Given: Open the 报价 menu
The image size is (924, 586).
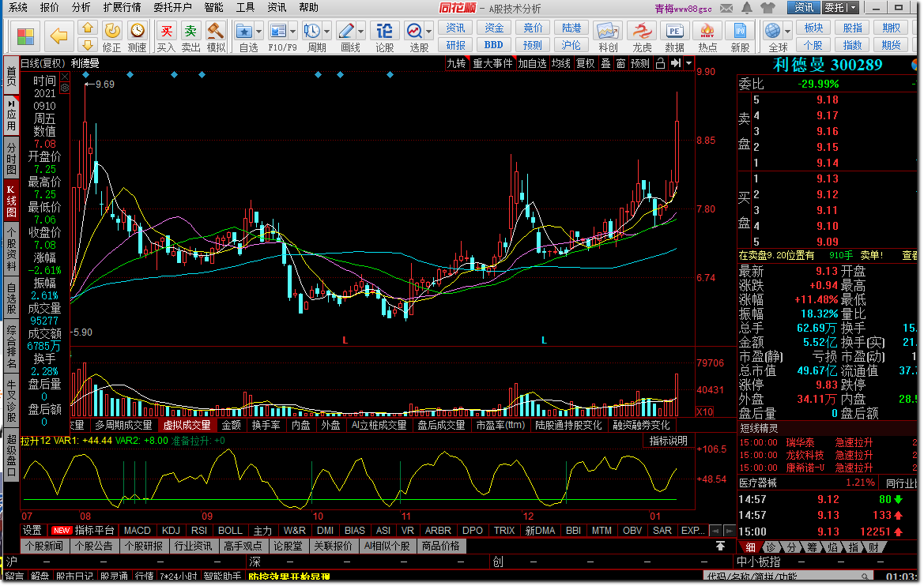Looking at the screenshot, I should [50, 7].
